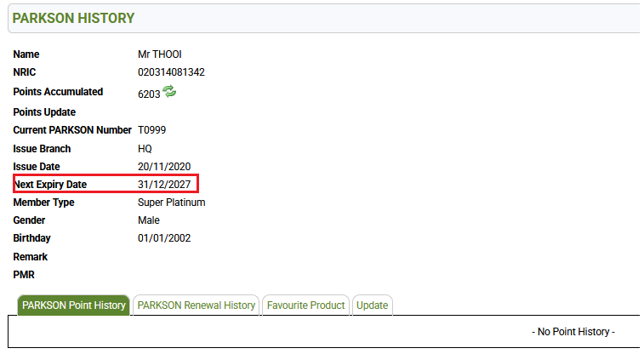The width and height of the screenshot is (644, 354).
Task: Select expiry date 31/12/2027
Action: coord(164,185)
